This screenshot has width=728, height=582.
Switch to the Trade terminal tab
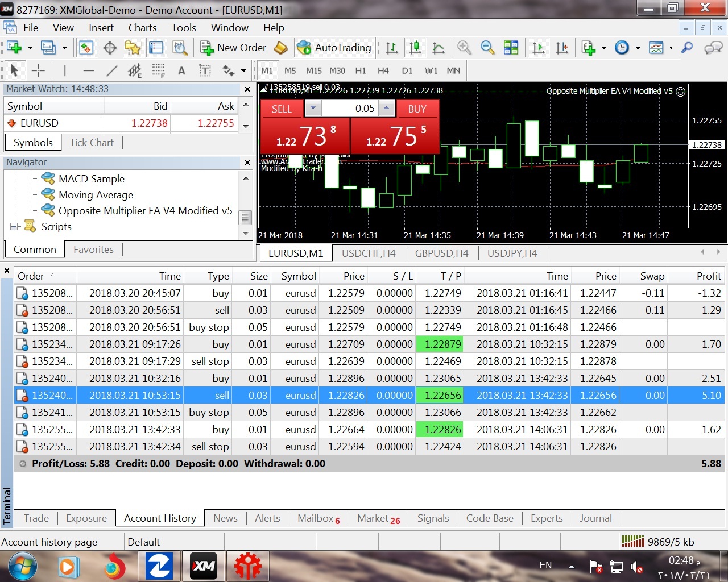tap(36, 518)
